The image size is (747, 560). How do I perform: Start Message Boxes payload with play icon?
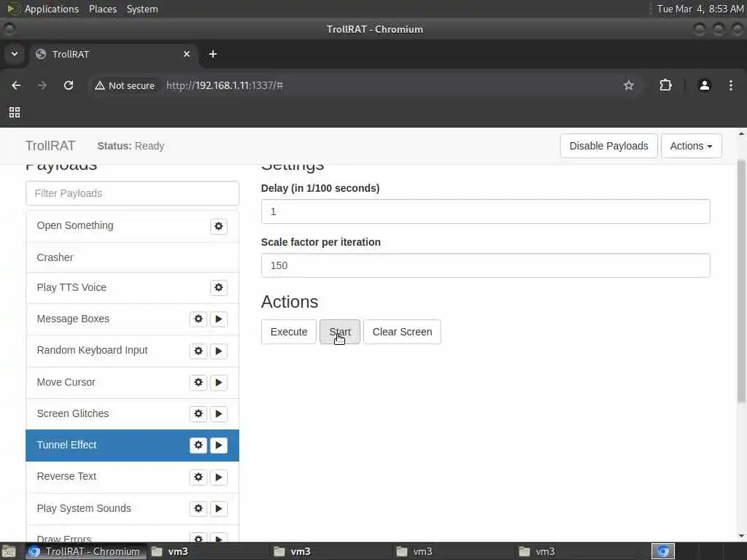pos(219,319)
